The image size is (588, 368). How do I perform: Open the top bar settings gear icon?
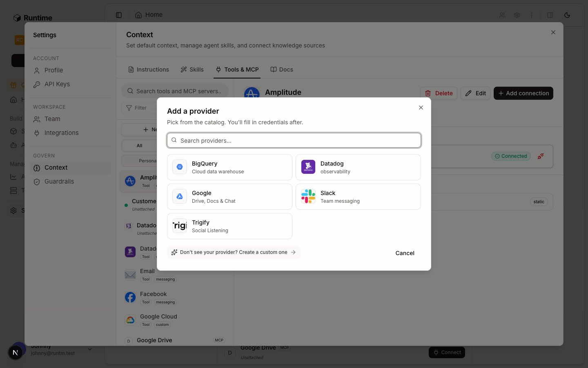(517, 15)
